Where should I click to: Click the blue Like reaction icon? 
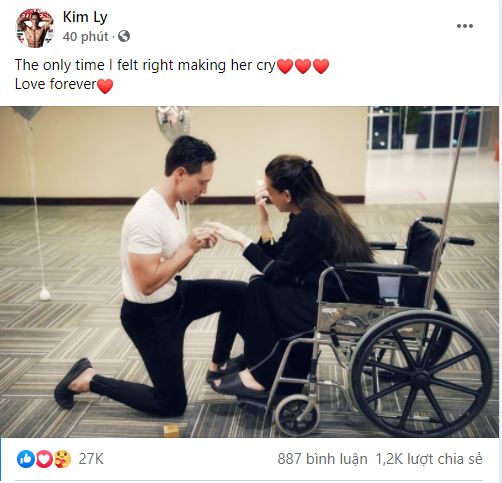[26, 459]
